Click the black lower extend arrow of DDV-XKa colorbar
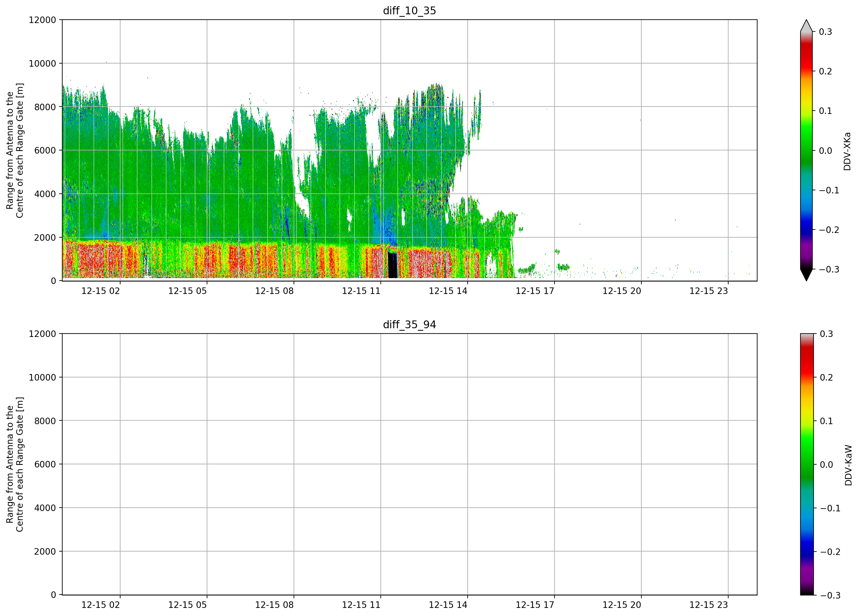 pos(806,275)
